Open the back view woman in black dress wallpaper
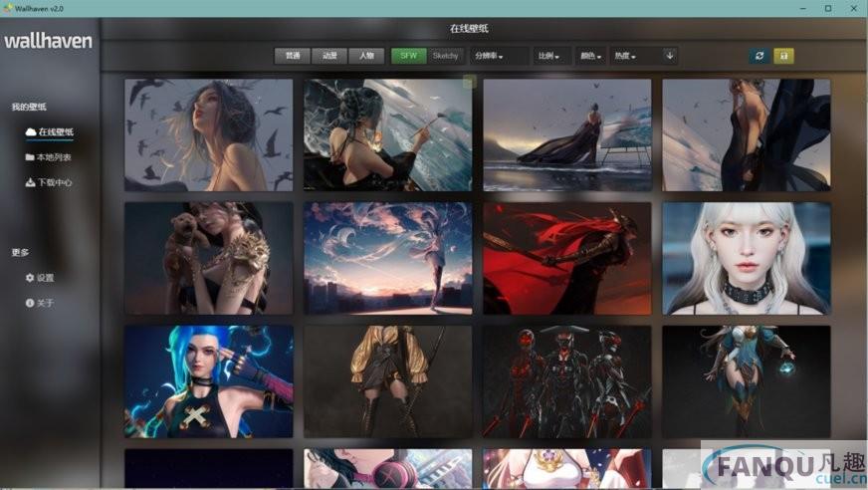868x490 pixels. [x=747, y=135]
